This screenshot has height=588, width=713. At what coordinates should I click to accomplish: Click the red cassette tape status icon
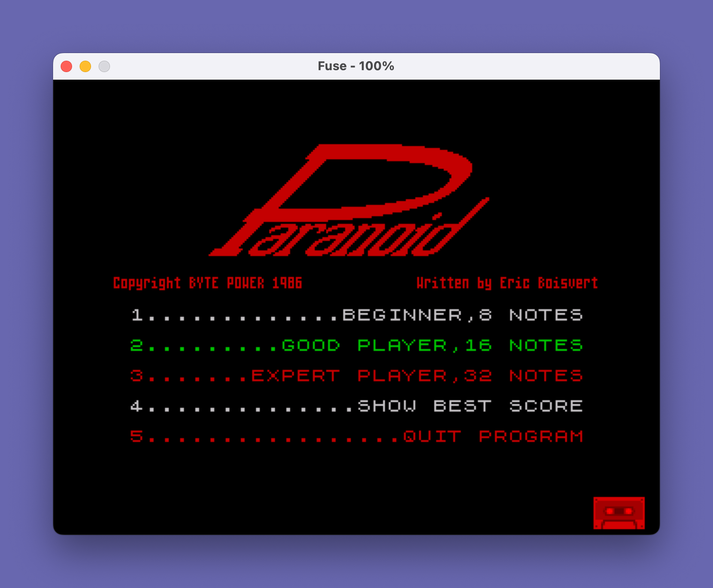[619, 513]
